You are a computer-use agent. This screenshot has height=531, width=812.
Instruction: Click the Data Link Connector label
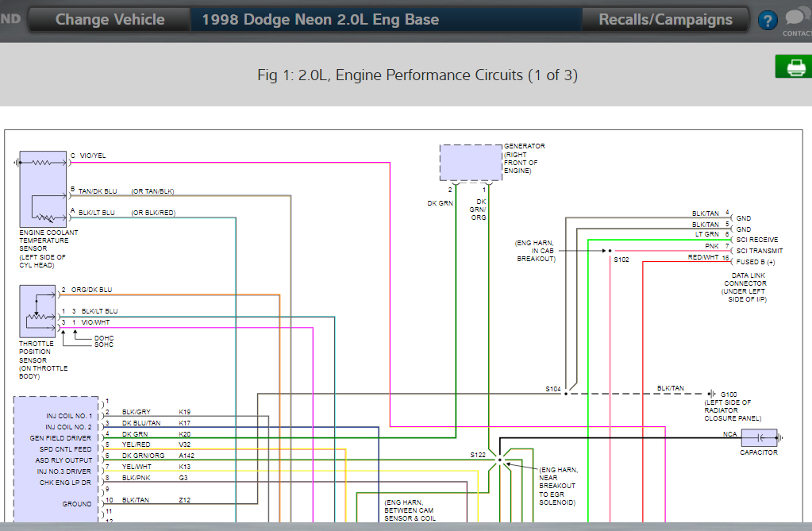point(745,287)
